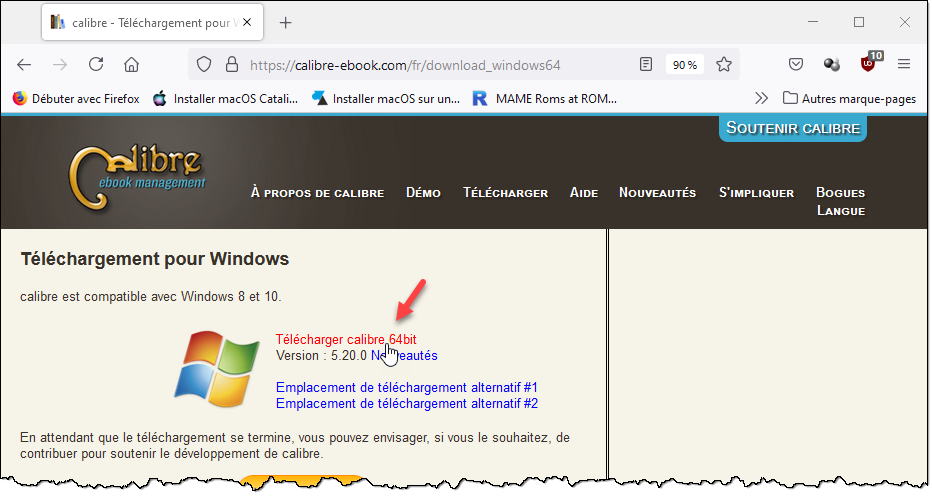Reload the page with the refresh icon
The image size is (932, 496).
(96, 64)
